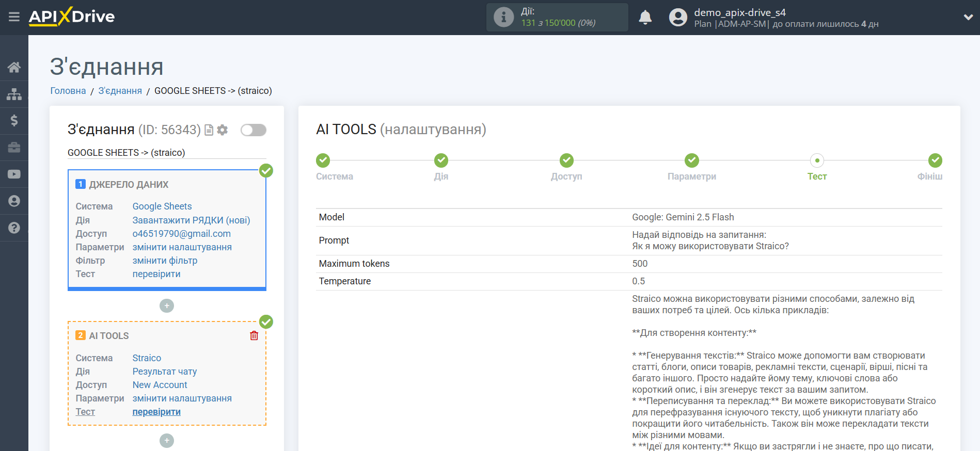Open the billing dollar icon in sidebar
This screenshot has width=980, height=451.
[x=14, y=121]
